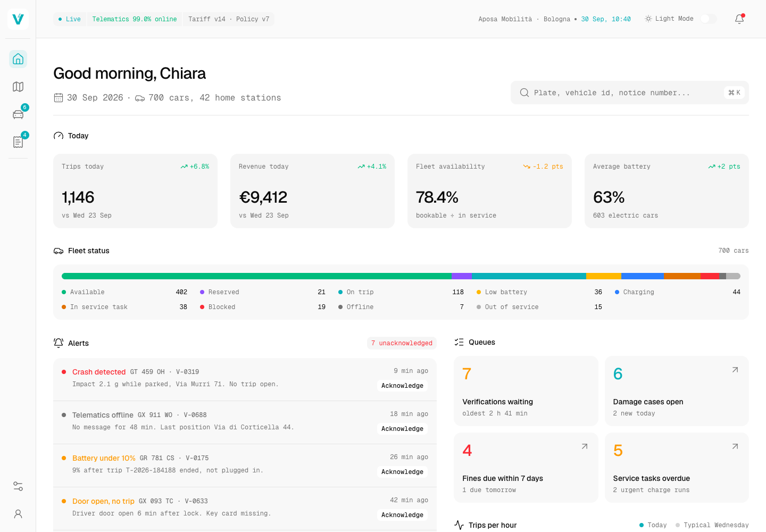Open the Service tasks overdue arrow
Viewport: 766px width, 532px height.
click(x=735, y=446)
